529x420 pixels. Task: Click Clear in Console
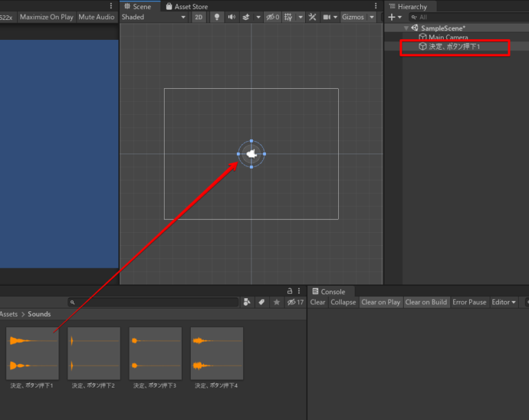click(x=318, y=302)
